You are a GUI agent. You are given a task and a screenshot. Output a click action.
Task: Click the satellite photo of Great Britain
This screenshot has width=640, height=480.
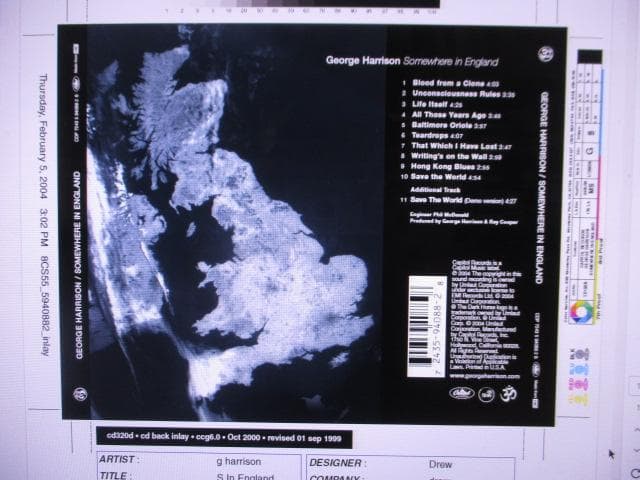click(235, 222)
